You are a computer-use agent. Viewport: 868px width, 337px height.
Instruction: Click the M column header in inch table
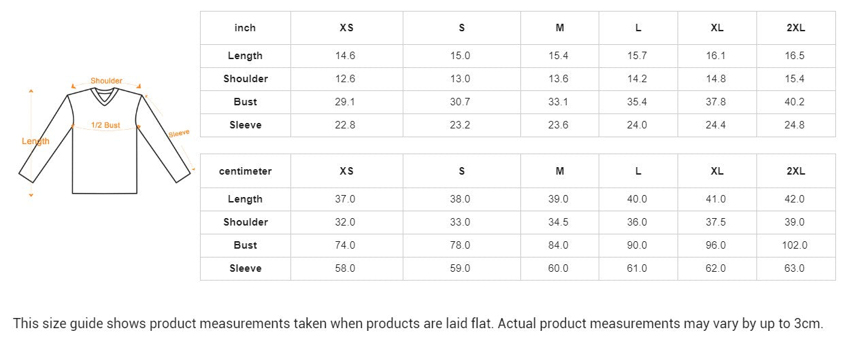pos(559,28)
